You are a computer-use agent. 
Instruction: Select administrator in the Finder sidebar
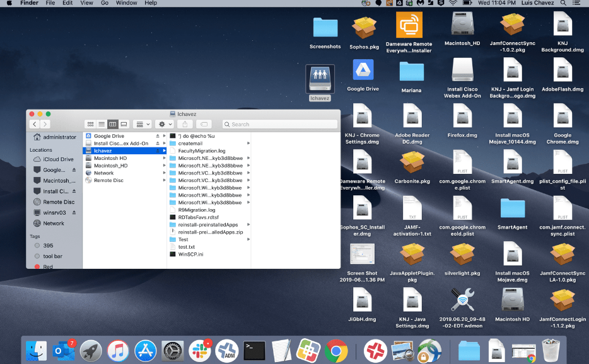54,137
